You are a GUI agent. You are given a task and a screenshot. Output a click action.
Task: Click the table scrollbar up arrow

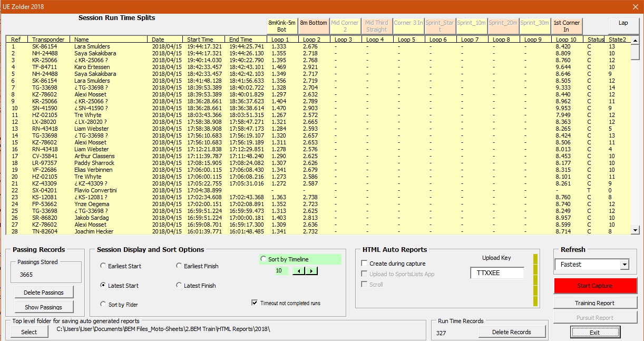click(635, 40)
